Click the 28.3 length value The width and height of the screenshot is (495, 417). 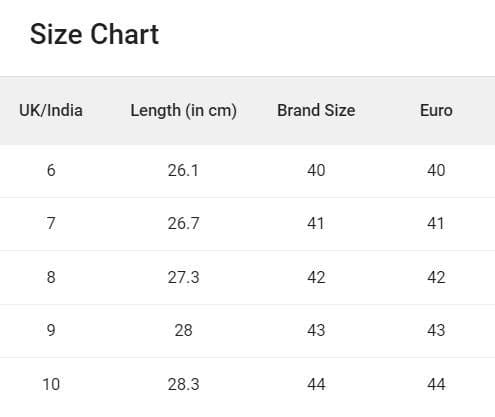183,384
